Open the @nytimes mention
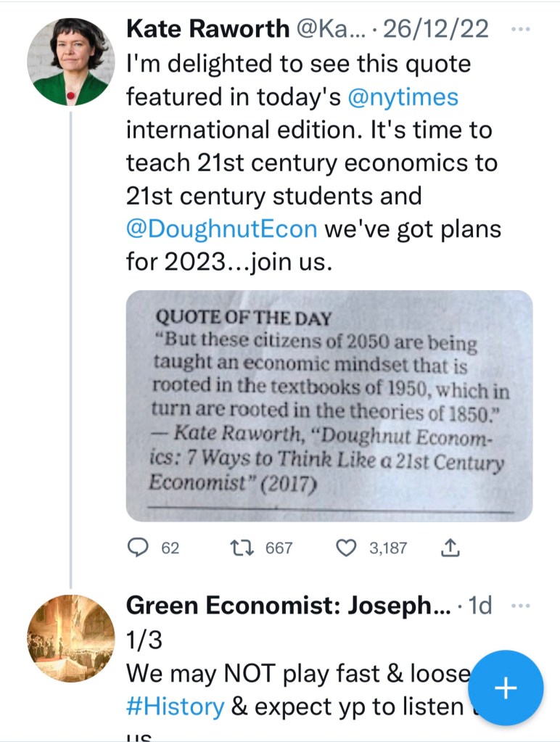 (403, 97)
